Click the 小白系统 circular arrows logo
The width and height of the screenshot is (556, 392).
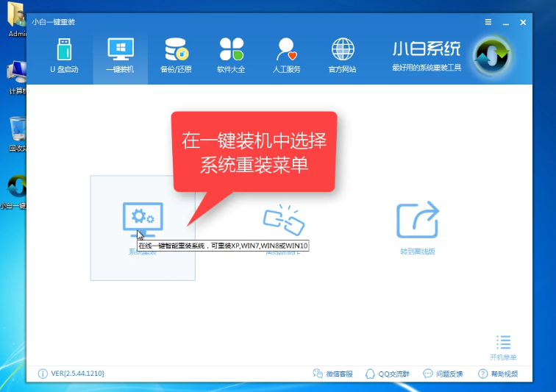490,57
